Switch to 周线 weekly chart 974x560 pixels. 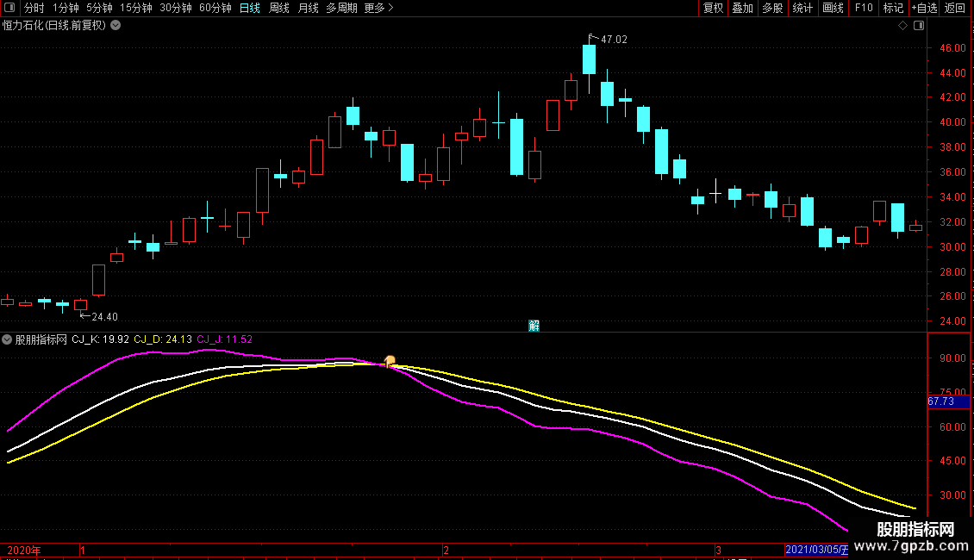point(279,8)
